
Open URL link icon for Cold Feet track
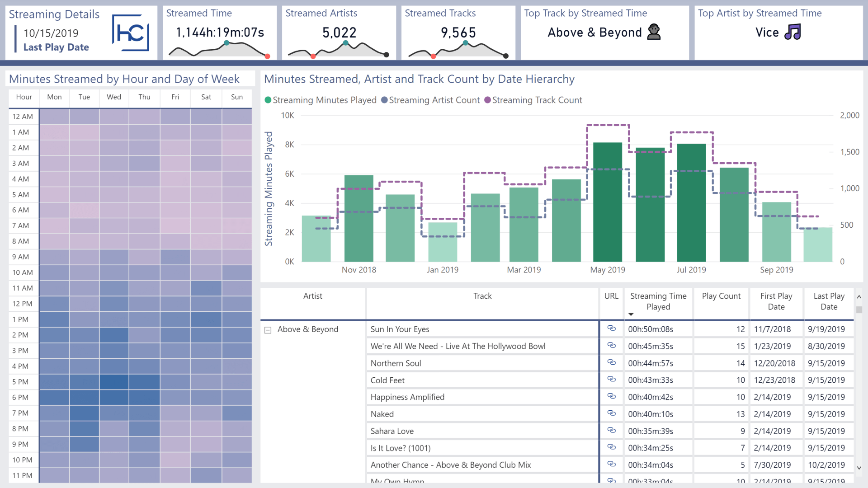[611, 380]
